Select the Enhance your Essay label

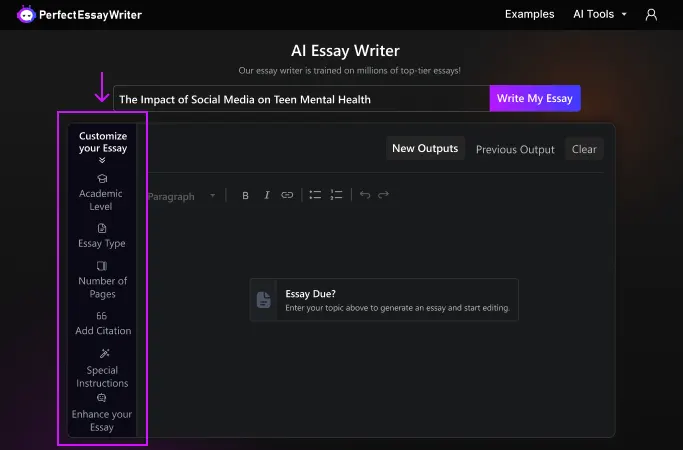click(102, 421)
